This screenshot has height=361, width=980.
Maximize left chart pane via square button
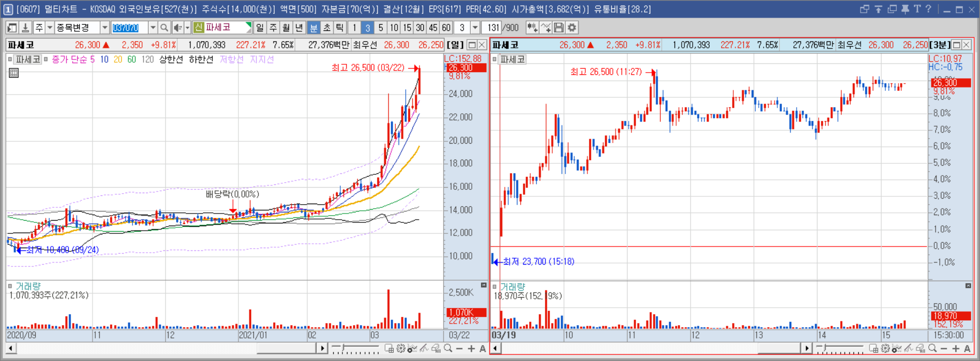point(472,45)
